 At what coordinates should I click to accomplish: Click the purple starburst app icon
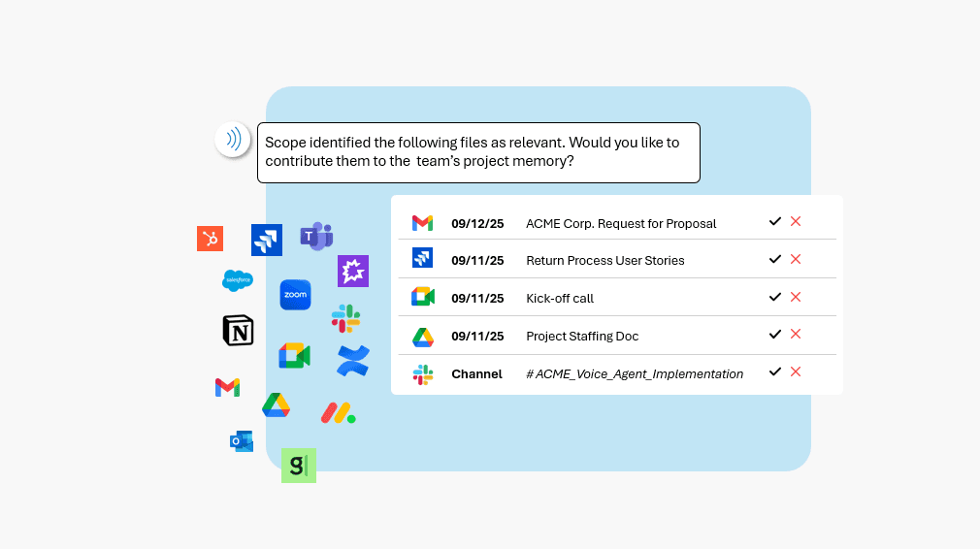[x=353, y=271]
